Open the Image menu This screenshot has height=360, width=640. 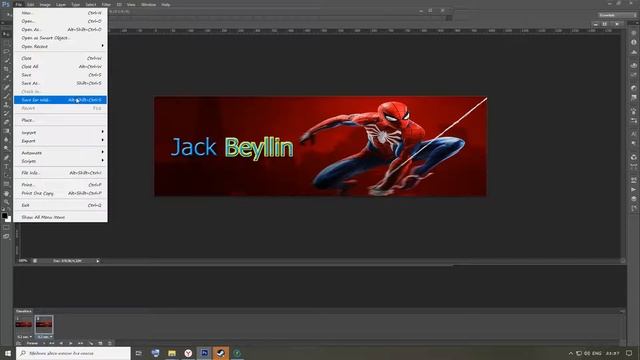45,4
